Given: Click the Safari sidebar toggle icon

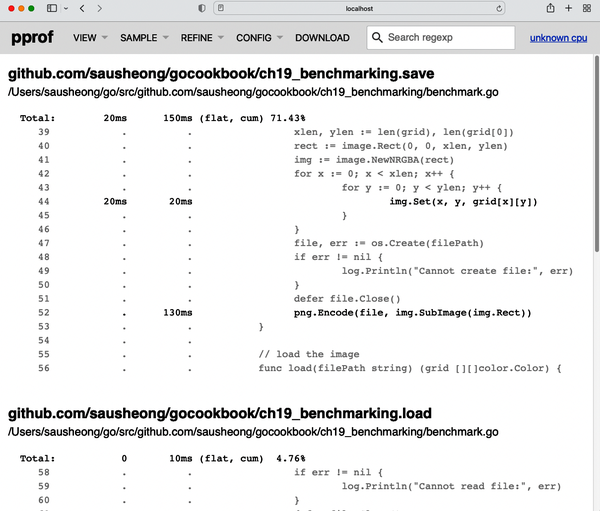Looking at the screenshot, I should (52, 8).
